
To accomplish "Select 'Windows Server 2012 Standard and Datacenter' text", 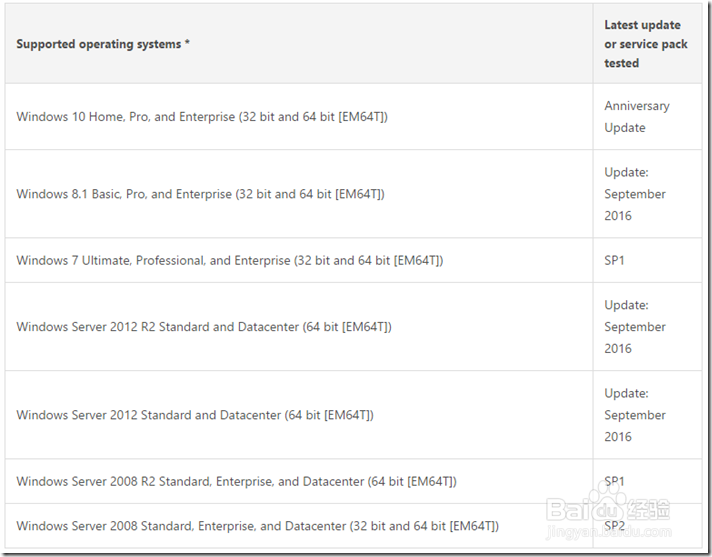I will [x=195, y=415].
